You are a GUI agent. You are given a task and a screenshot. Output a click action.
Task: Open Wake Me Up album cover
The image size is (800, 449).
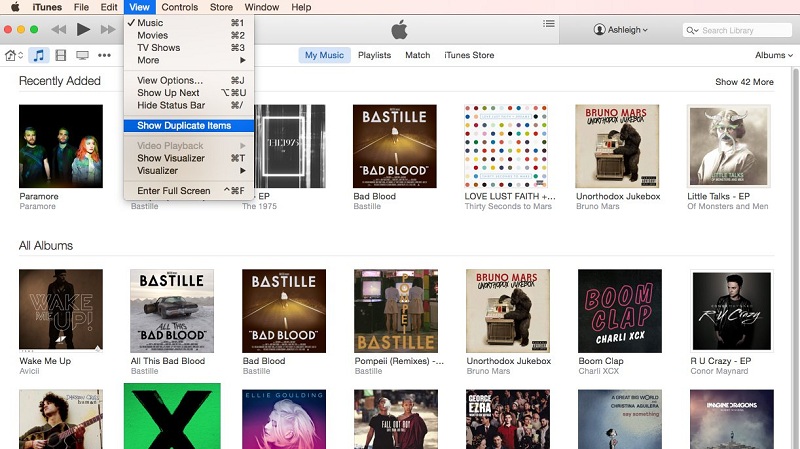[x=61, y=311]
